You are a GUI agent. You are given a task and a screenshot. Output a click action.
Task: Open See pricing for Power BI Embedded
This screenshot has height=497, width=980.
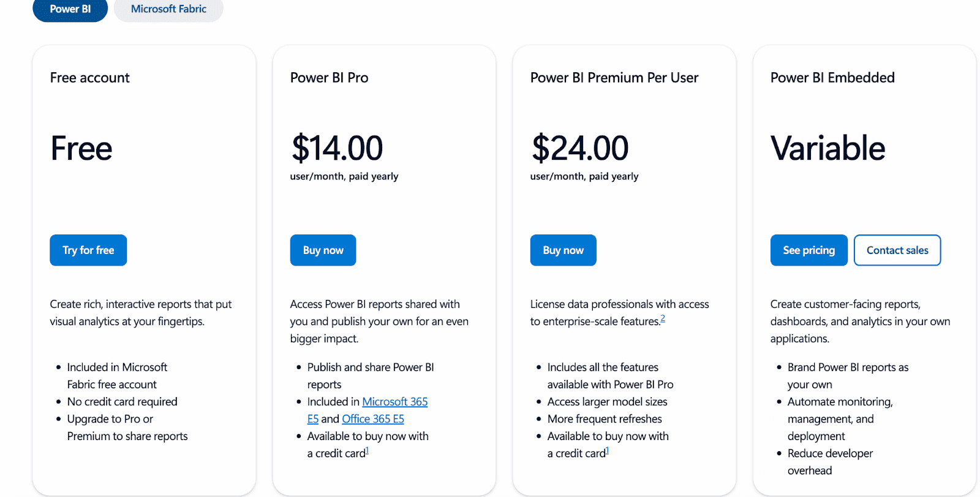tap(808, 250)
